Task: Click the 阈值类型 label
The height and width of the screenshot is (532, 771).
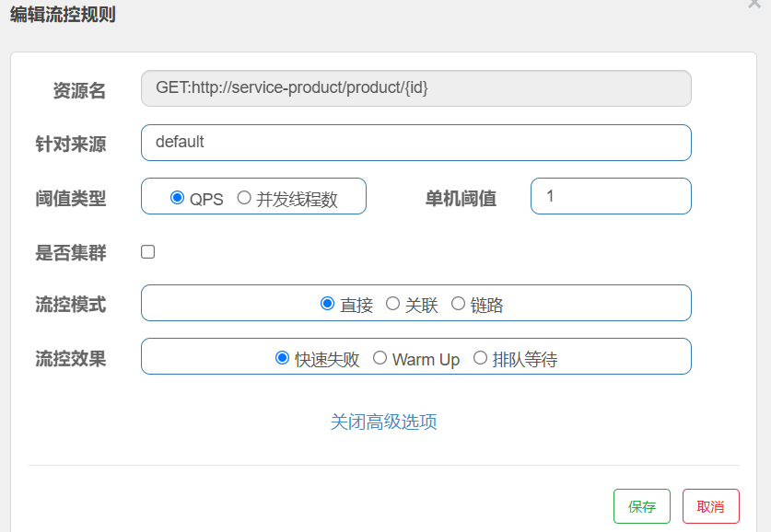Action: click(x=70, y=199)
